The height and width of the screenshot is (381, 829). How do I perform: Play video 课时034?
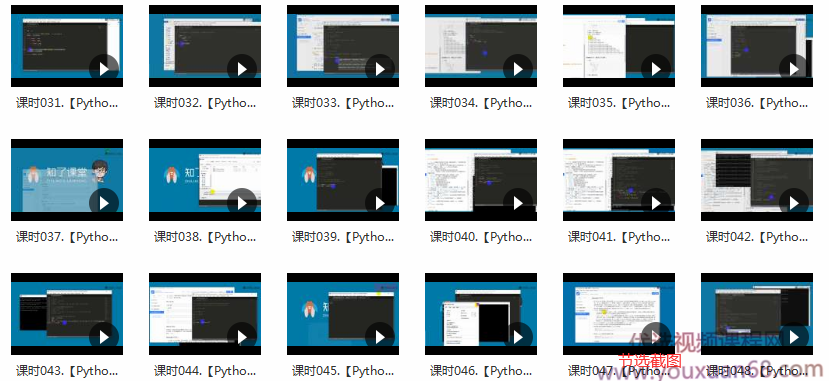(x=518, y=69)
